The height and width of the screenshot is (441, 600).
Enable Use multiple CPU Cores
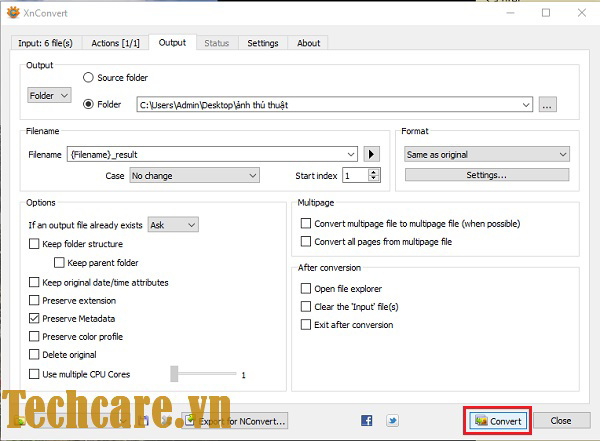[34, 374]
